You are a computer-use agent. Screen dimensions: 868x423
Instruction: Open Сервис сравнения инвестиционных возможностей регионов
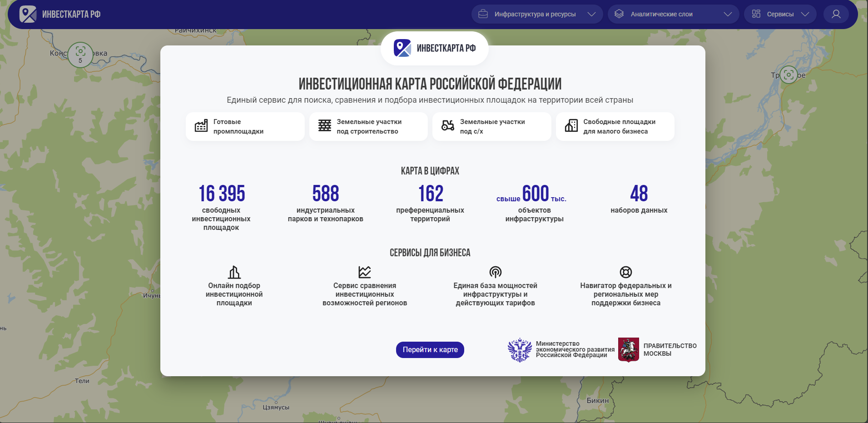pos(365,294)
